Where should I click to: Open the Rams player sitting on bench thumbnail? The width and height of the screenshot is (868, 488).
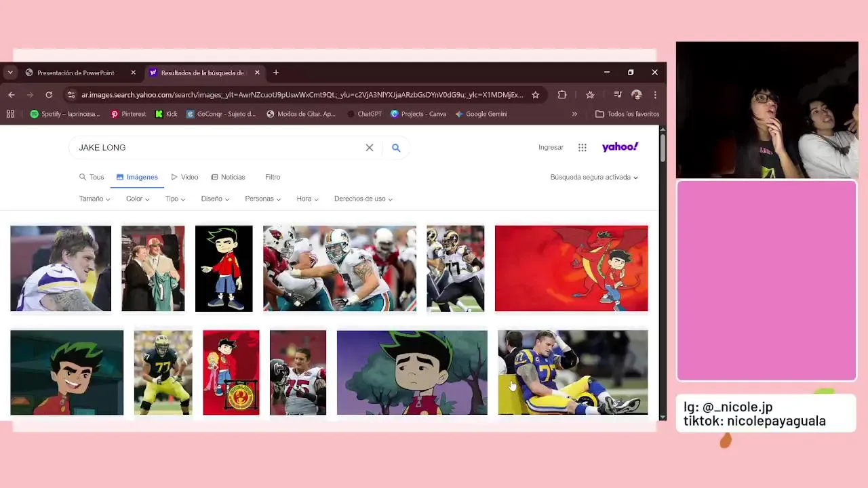coord(573,372)
